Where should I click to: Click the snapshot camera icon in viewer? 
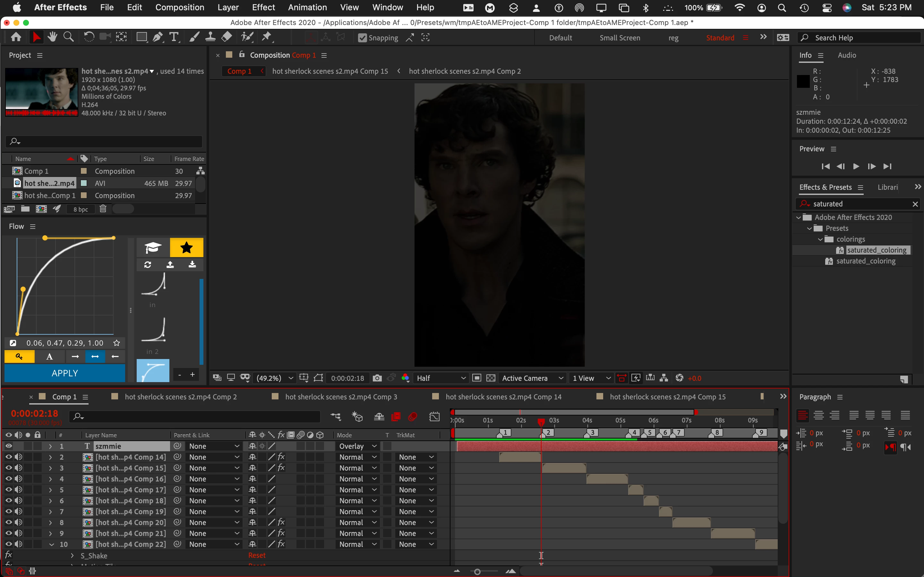point(377,378)
